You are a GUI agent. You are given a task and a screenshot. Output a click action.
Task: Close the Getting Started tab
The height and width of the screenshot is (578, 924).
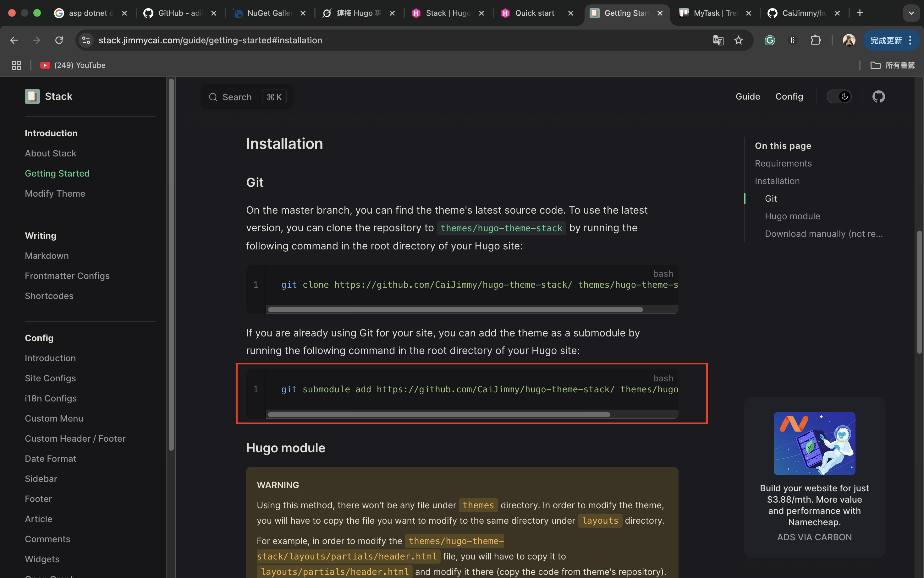(x=660, y=13)
